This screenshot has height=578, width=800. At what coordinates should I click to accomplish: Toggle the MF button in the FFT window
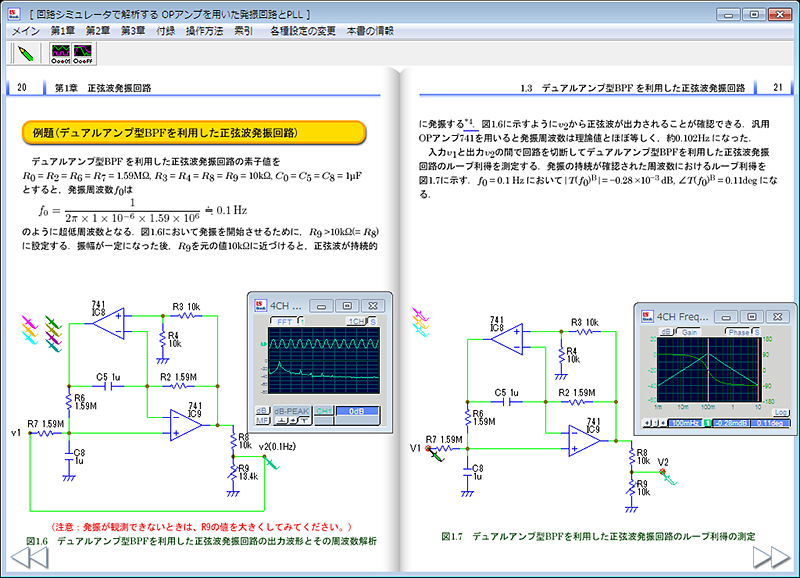262,420
